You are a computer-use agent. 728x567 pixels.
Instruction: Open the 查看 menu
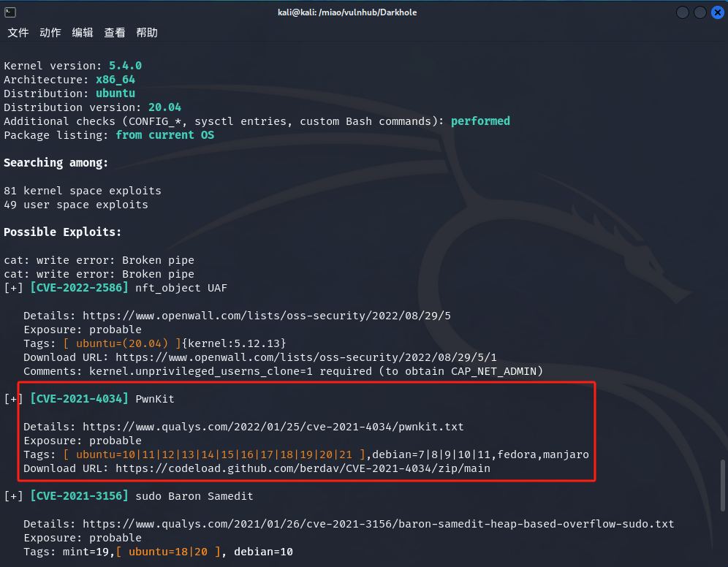[x=115, y=33]
